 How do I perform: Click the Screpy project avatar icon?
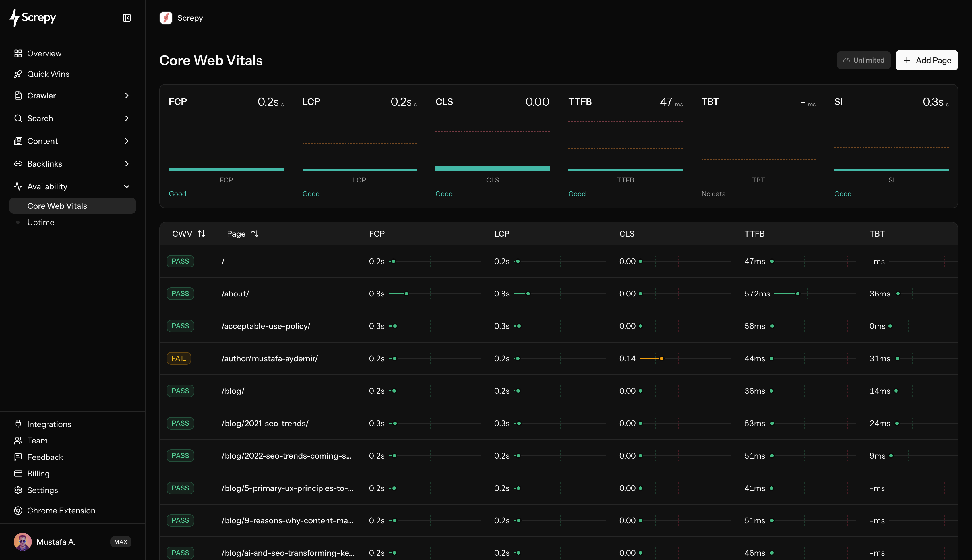click(166, 18)
